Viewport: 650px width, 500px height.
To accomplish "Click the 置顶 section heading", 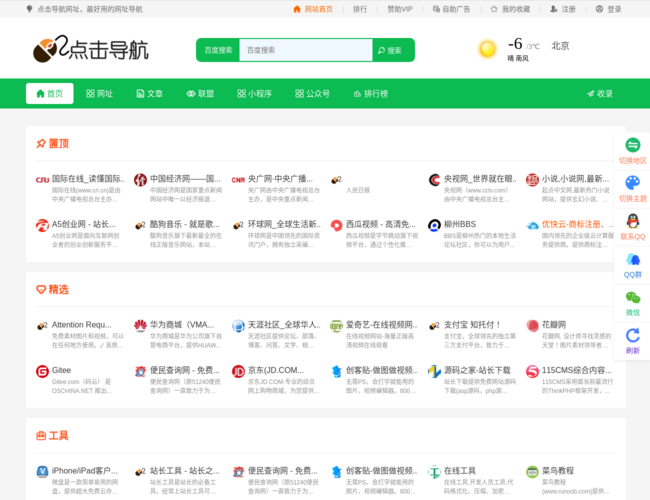I will (x=53, y=143).
